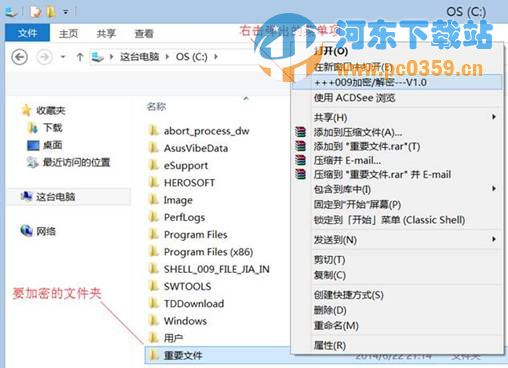Select the PerfLogs folder icon
Screen dimensions: 508x368
(153, 217)
